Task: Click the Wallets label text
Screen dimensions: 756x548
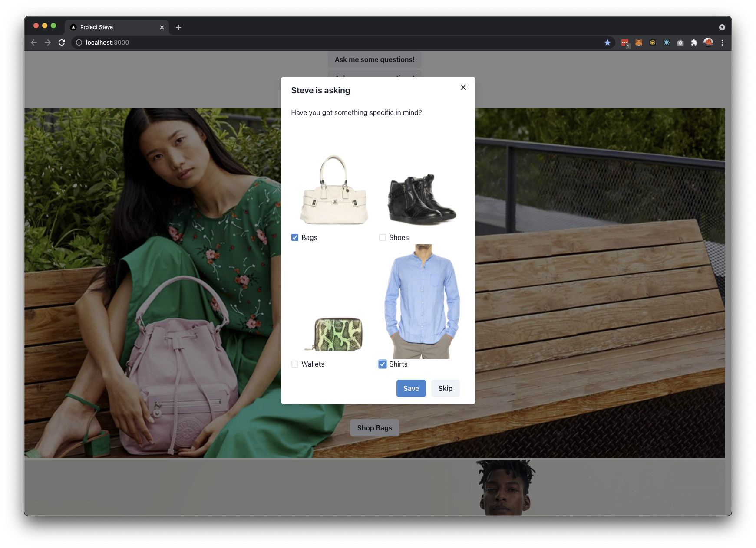Action: (313, 364)
